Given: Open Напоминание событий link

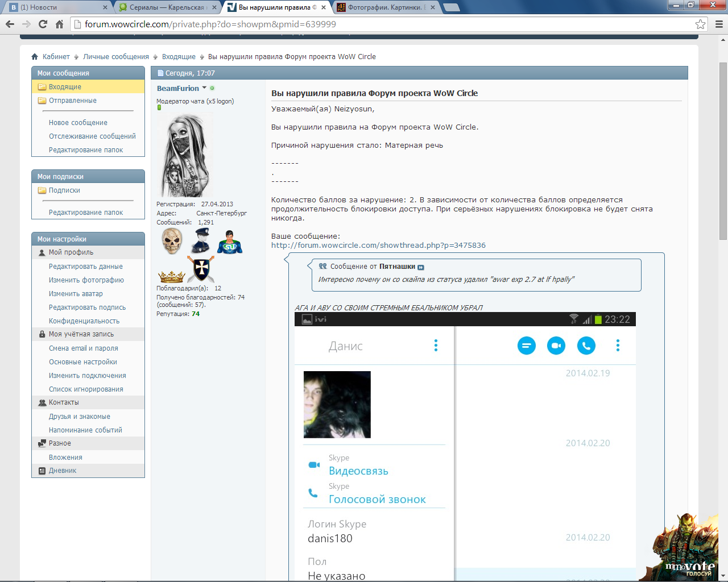Looking at the screenshot, I should 85,430.
